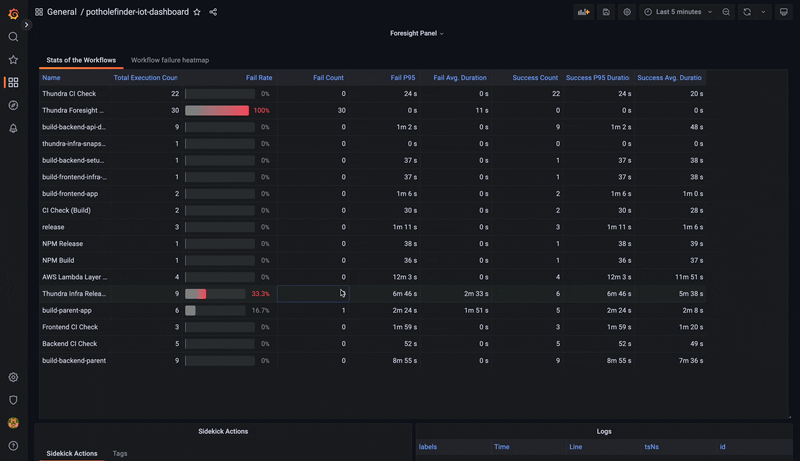
Task: Save the dashboard with the disk icon
Action: click(606, 12)
